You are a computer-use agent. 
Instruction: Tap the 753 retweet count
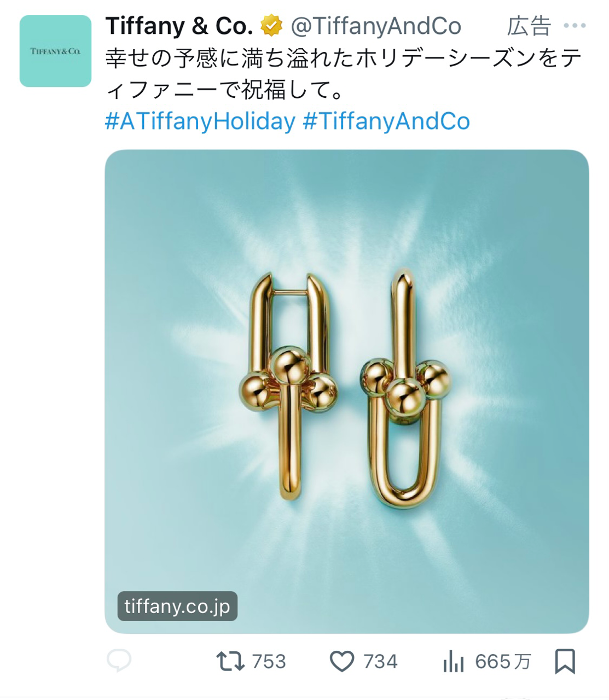pos(269,662)
